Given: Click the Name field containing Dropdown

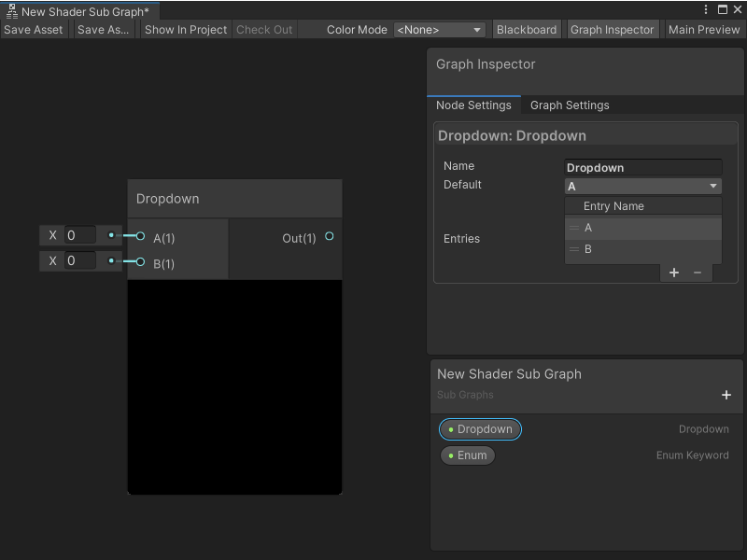Looking at the screenshot, I should point(642,167).
